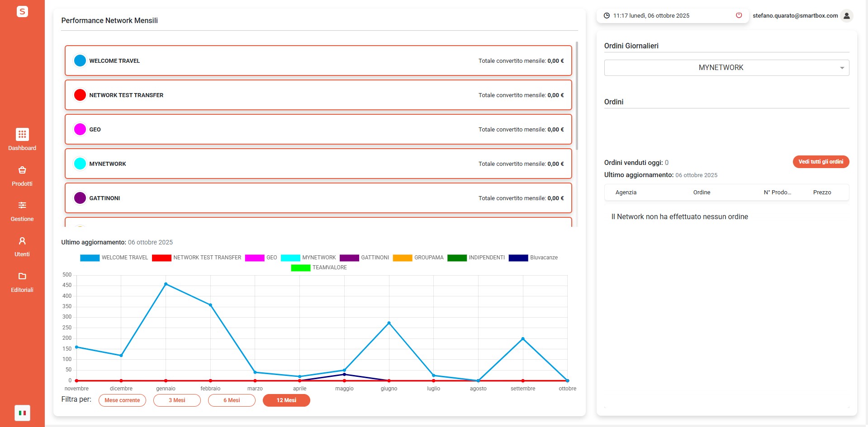Click the network list vertical scrollbar
The image size is (868, 427).
coord(577,96)
